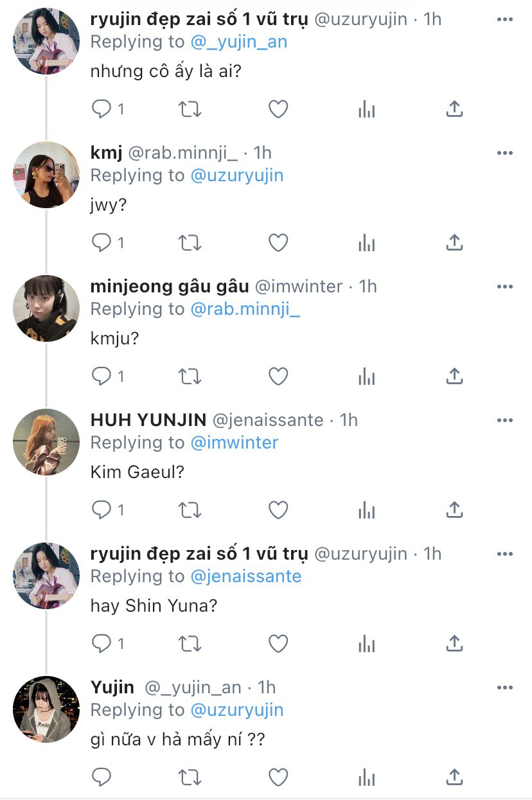Screen dimensions: 532x800
Task: Open more options menu on HUH YUNJIN's tweet
Action: click(505, 420)
